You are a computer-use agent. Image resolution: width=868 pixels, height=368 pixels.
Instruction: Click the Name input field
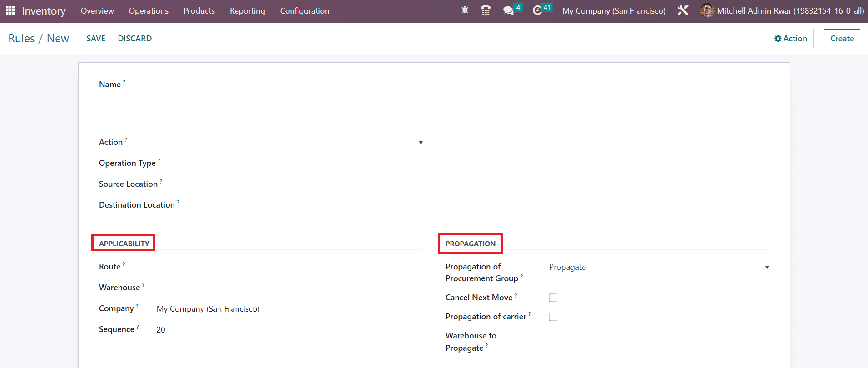click(210, 108)
